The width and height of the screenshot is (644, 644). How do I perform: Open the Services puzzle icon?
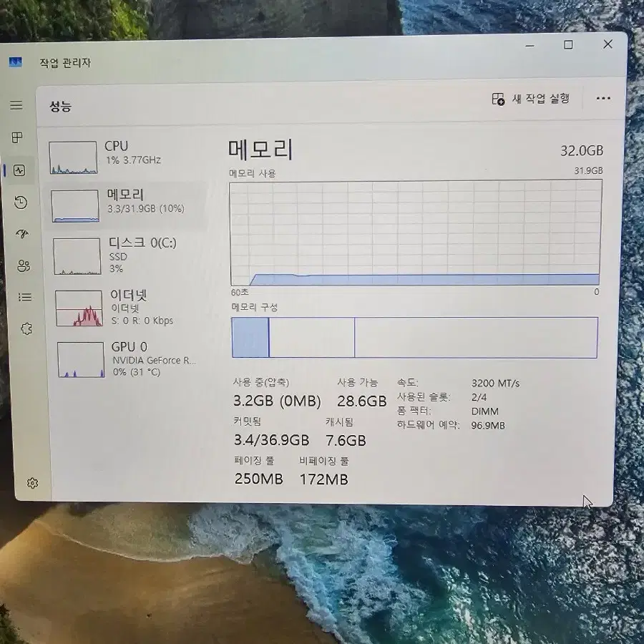[26, 328]
